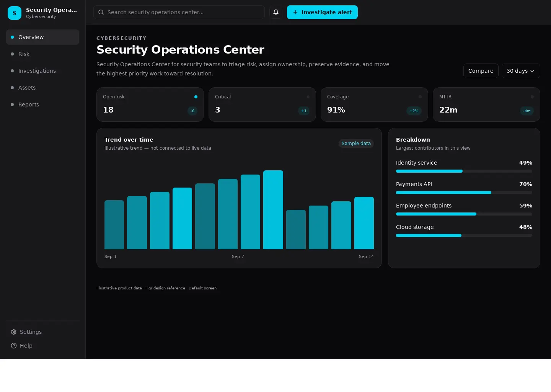
Task: Click the MTTR value 22m
Action: [x=448, y=110]
